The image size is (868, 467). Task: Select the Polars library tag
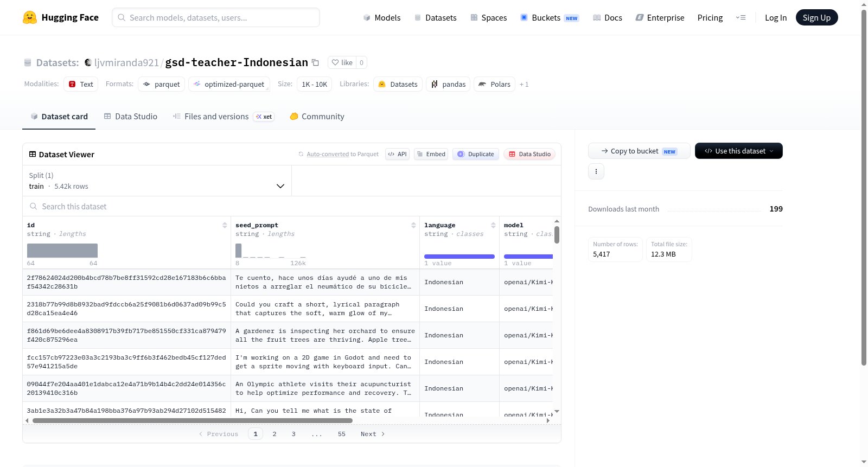pos(494,84)
